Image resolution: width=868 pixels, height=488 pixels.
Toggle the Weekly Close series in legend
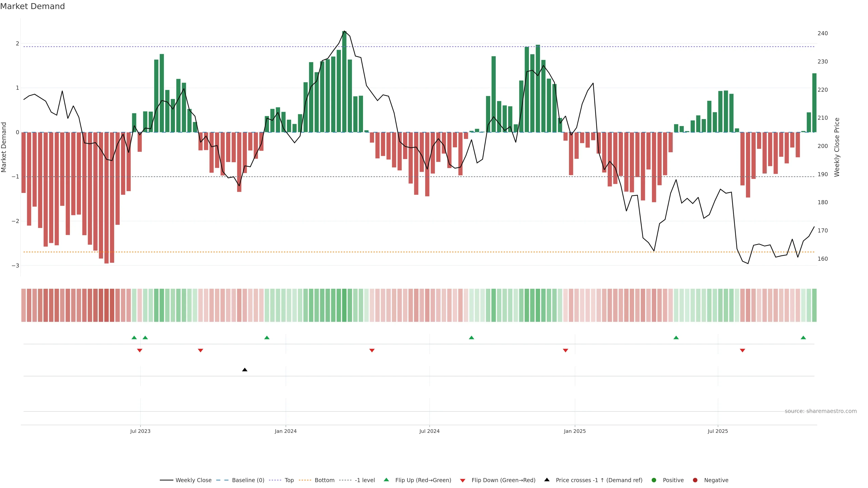coord(193,480)
